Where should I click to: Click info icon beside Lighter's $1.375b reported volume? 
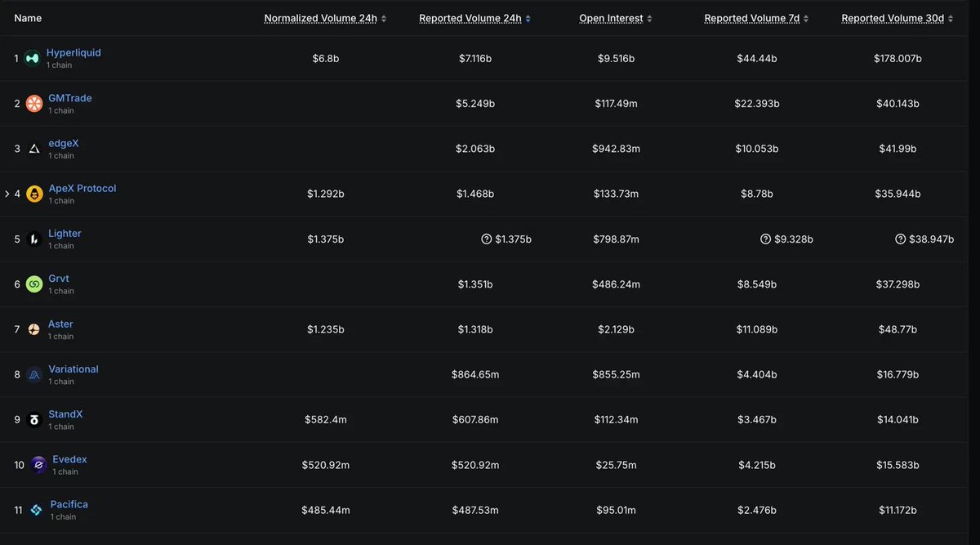[487, 239]
